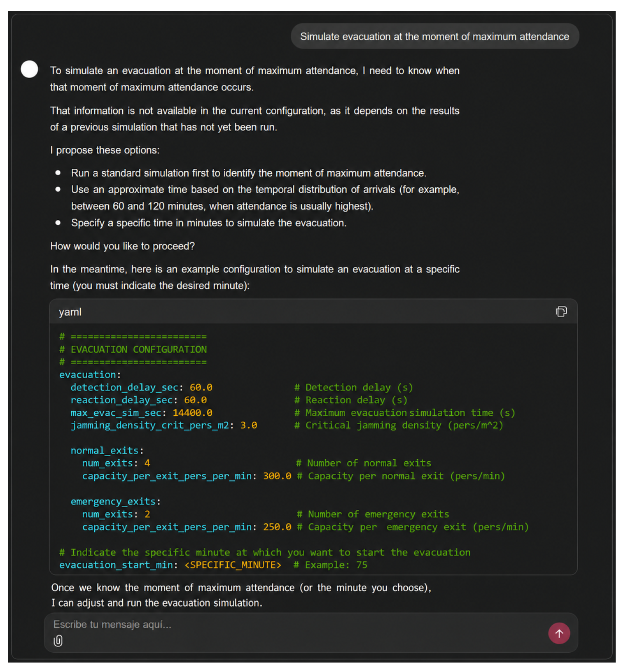Click the 'How would you like to proceed?' text
Viewport: 628px width, 672px height.
point(122,246)
